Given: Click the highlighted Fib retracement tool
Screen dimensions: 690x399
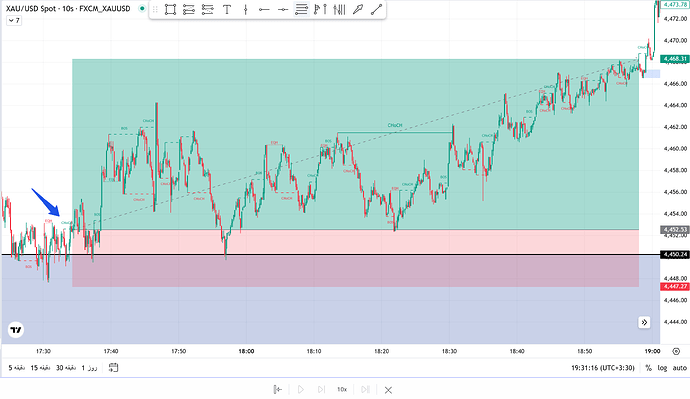Looking at the screenshot, I should pyautogui.click(x=301, y=9).
